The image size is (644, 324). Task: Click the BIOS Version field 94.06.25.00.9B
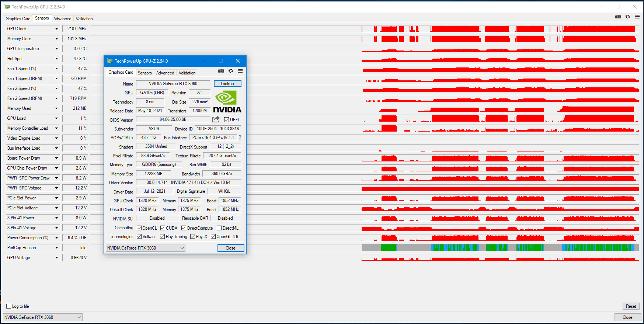[x=173, y=119]
